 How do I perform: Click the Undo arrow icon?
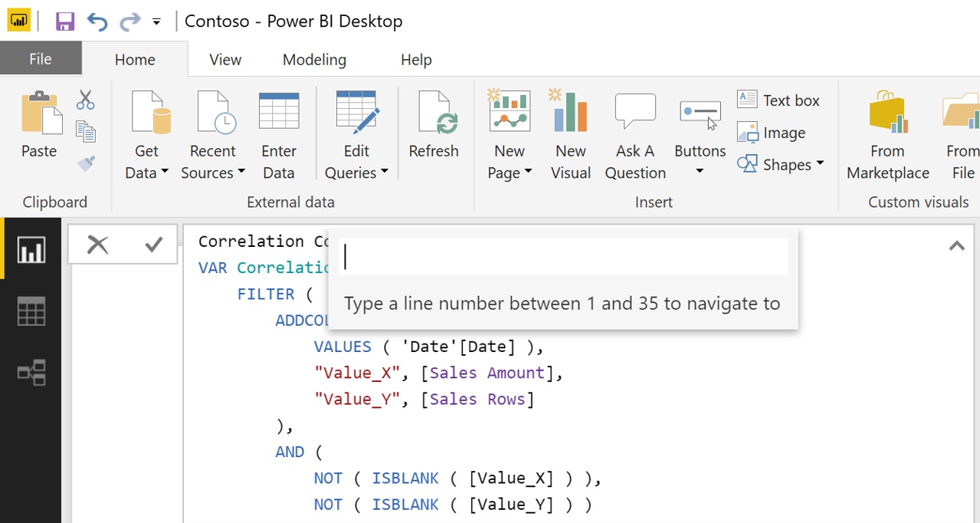[97, 21]
